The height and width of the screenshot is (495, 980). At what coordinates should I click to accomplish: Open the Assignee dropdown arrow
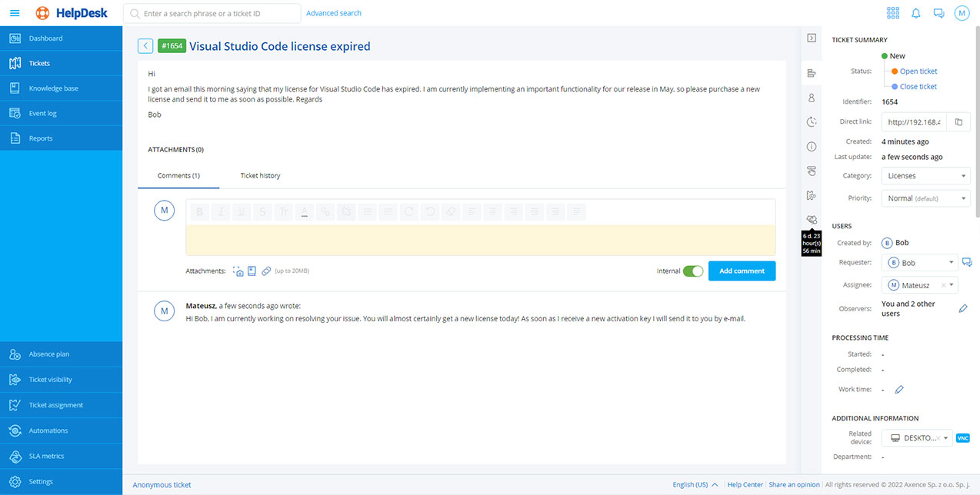pyautogui.click(x=952, y=285)
